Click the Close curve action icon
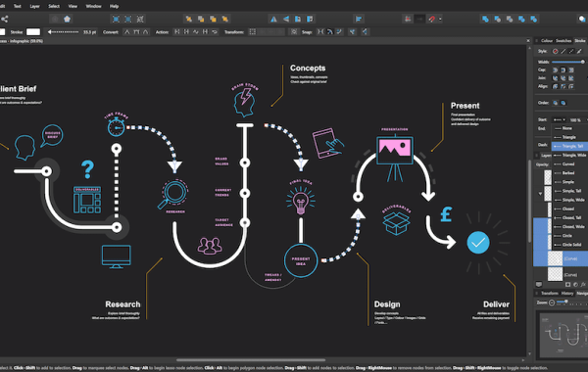The image size is (588, 372). tap(186, 32)
